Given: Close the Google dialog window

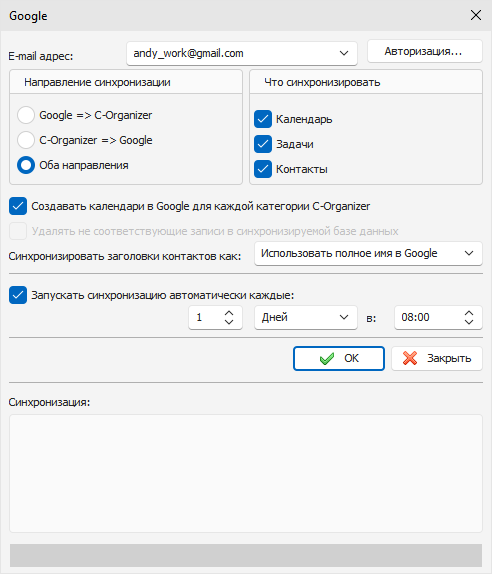Looking at the screenshot, I should pos(476,15).
